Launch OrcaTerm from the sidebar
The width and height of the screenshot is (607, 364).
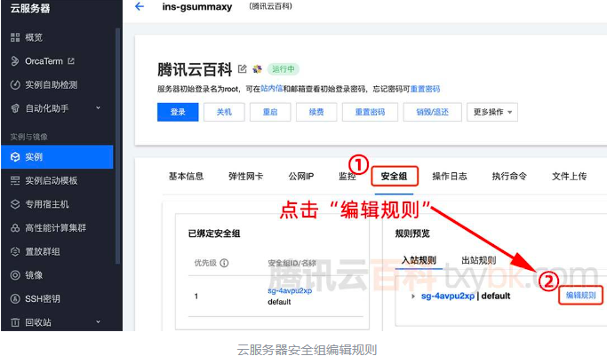click(x=43, y=61)
